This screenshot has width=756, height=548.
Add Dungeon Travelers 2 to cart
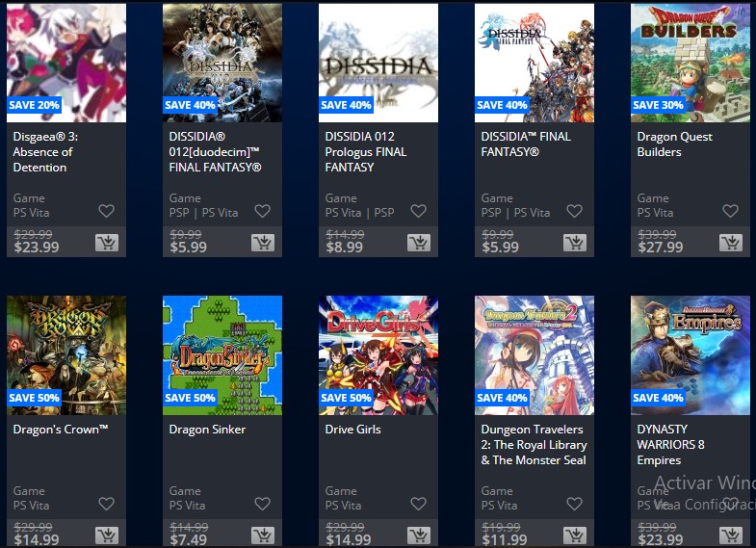(575, 535)
